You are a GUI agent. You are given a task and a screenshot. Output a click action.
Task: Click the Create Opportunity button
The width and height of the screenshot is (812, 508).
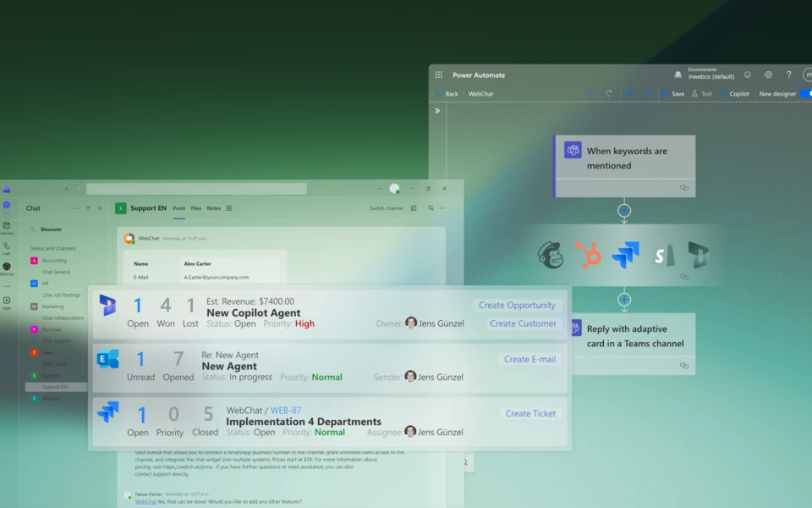517,305
